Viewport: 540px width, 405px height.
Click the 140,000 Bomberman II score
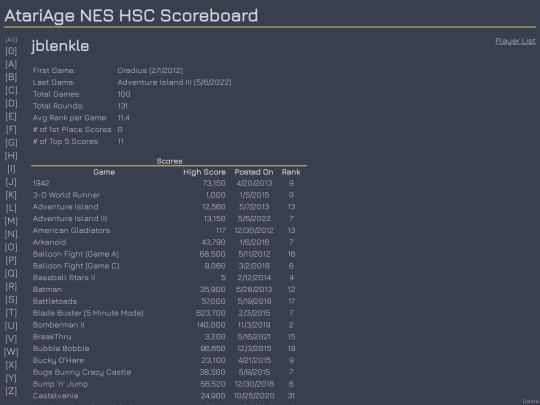click(211, 325)
